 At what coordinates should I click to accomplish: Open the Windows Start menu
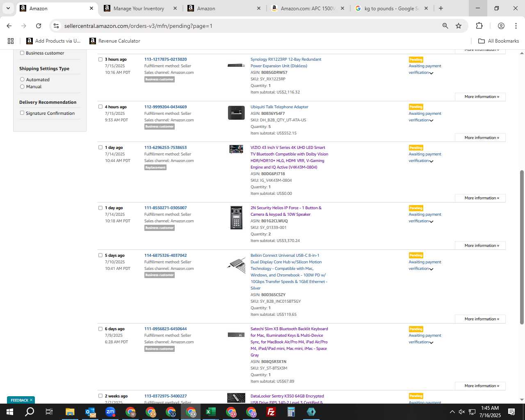click(9, 412)
